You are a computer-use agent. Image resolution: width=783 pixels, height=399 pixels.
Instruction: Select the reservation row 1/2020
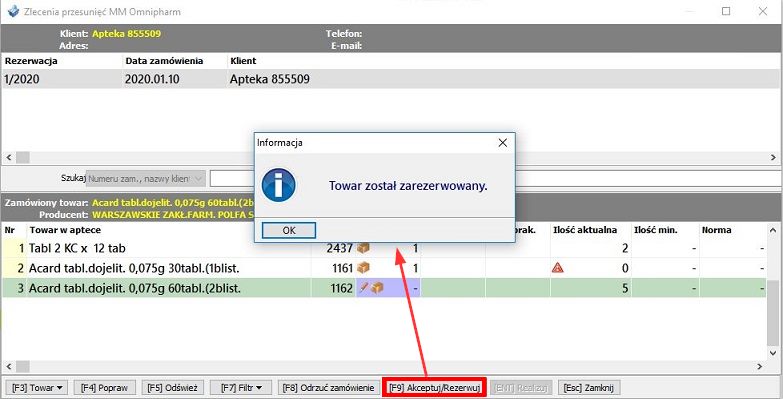pyautogui.click(x=391, y=79)
